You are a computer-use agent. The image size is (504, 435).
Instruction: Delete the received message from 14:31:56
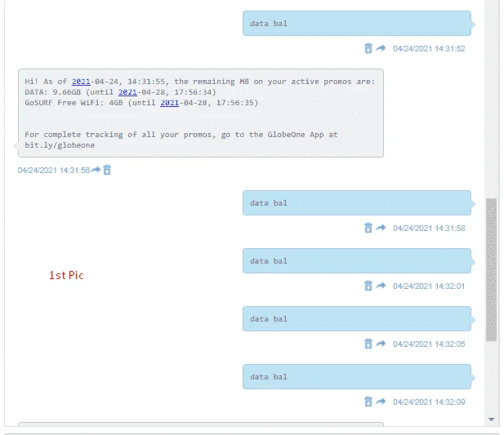(107, 170)
